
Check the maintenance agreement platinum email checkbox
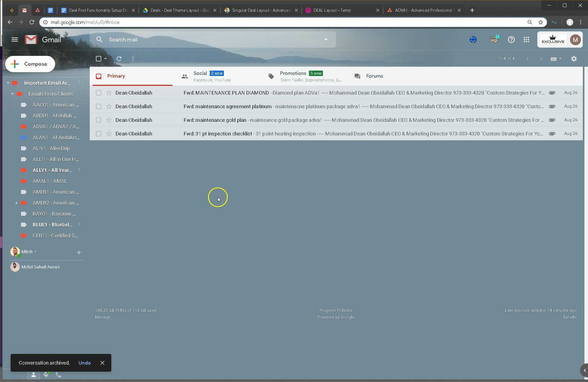tap(98, 106)
